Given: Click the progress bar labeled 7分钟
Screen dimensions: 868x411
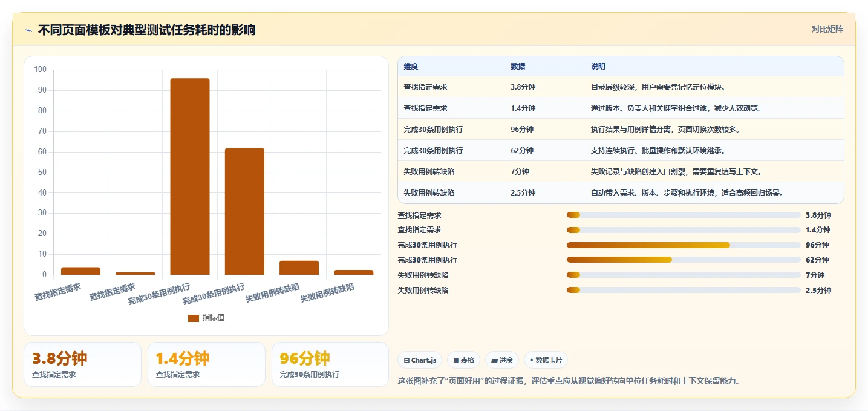Looking at the screenshot, I should point(684,275).
